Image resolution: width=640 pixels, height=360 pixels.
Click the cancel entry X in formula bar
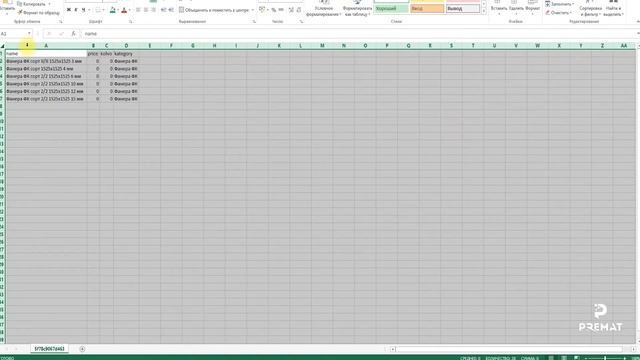pyautogui.click(x=49, y=33)
